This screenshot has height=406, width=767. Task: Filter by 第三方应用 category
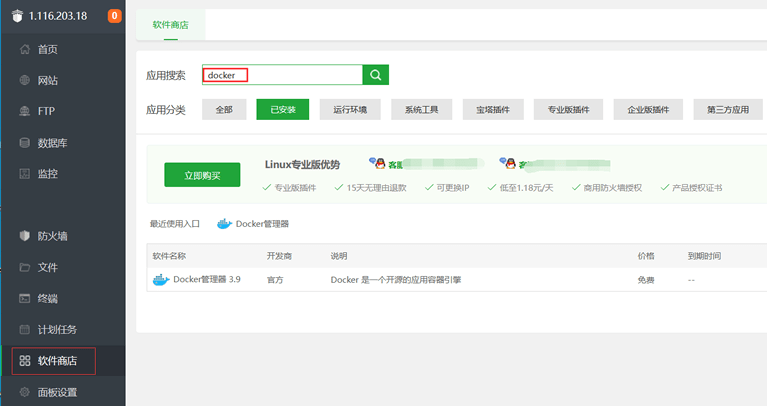728,110
